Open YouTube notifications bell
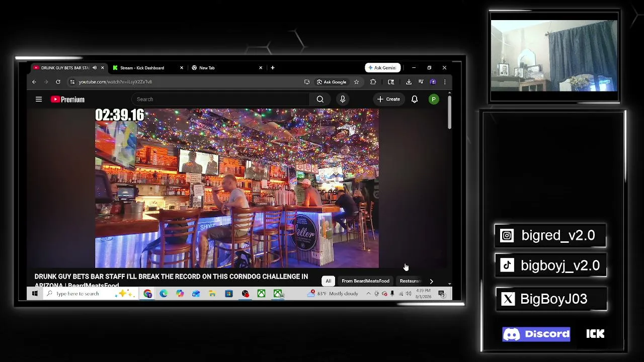 click(x=415, y=99)
